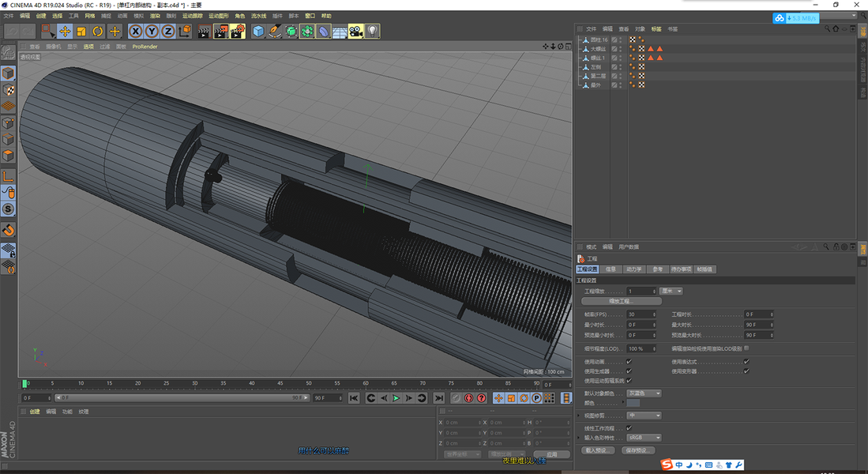Switch to the 动力学 tab
Viewport: 868px width, 474px height.
pos(634,269)
